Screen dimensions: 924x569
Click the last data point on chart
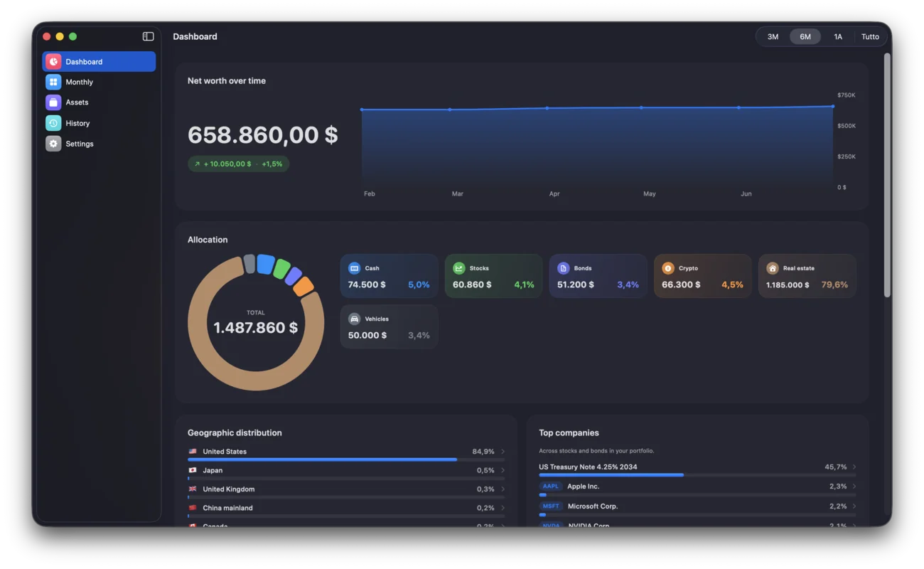click(x=833, y=107)
